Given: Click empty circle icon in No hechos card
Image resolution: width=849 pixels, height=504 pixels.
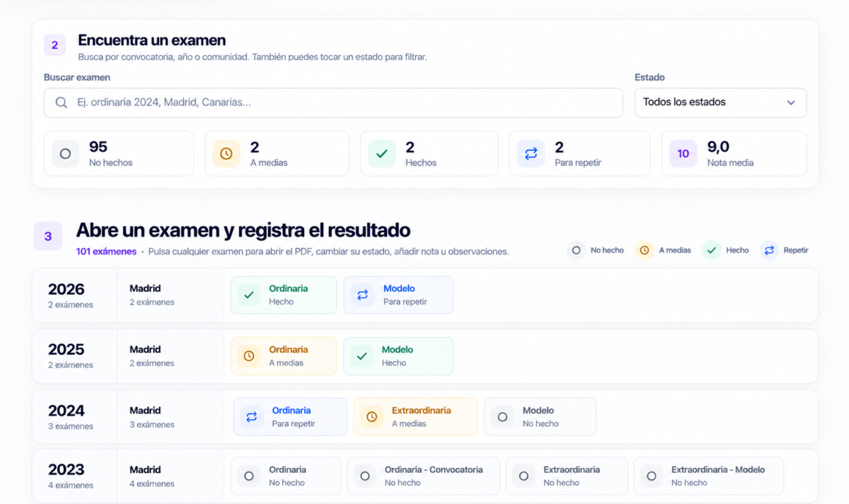Looking at the screenshot, I should coord(65,153).
